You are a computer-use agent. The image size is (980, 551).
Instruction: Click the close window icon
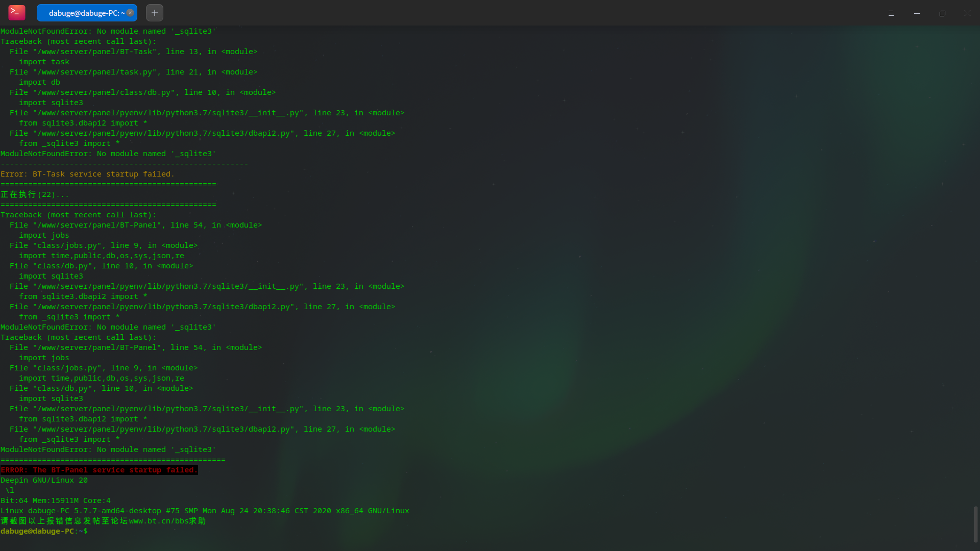(x=967, y=13)
